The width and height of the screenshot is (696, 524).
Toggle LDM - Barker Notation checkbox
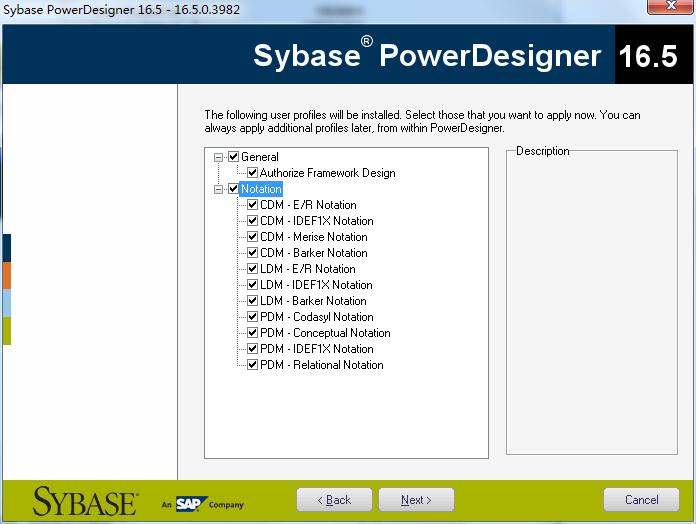[x=253, y=300]
